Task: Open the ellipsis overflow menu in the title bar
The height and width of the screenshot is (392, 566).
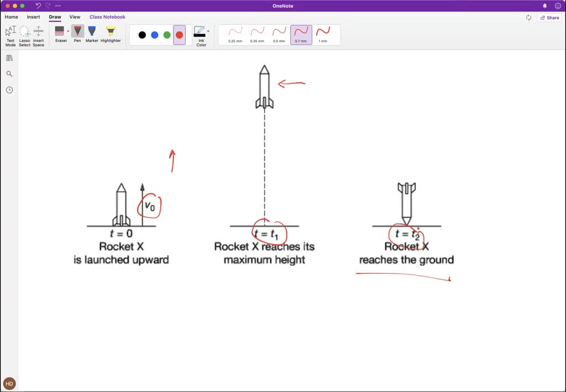Action: point(58,5)
